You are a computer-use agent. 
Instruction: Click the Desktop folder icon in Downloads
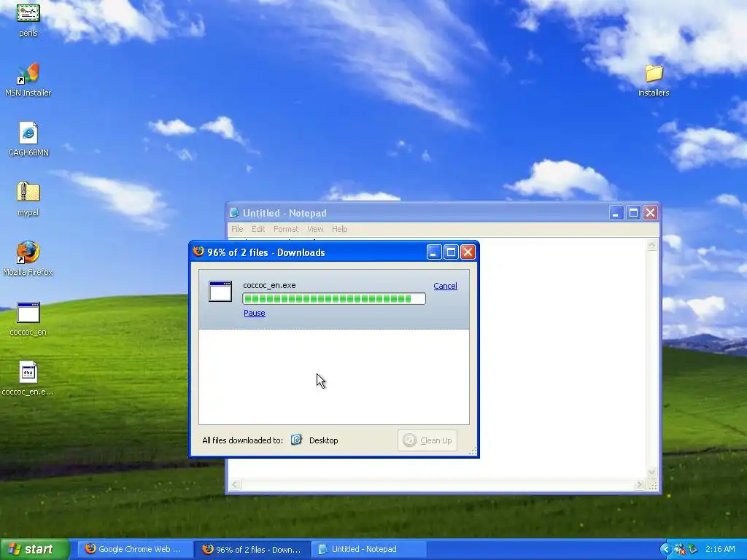296,440
